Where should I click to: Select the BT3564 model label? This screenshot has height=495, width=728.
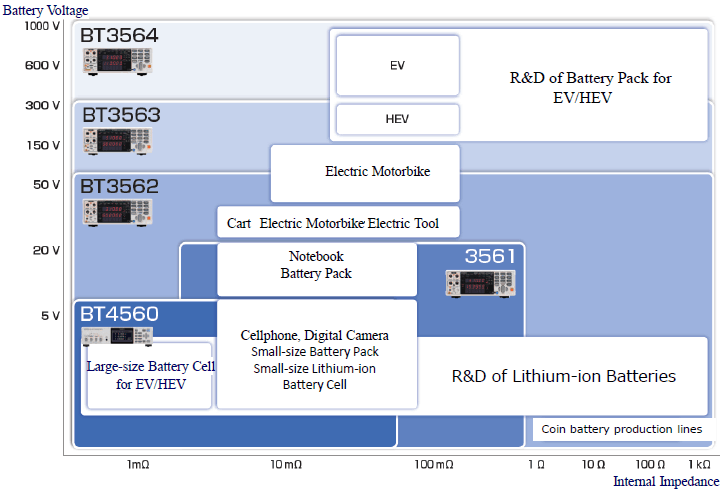pyautogui.click(x=119, y=36)
